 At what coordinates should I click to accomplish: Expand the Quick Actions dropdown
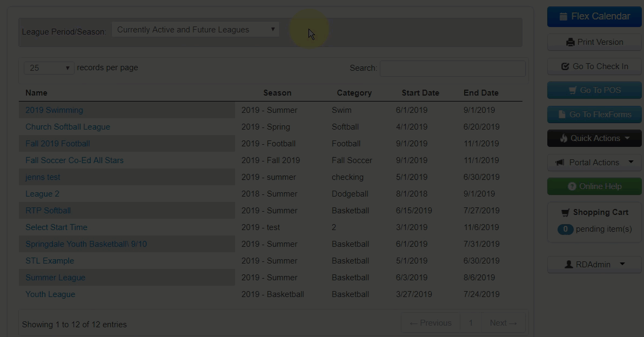pyautogui.click(x=594, y=138)
